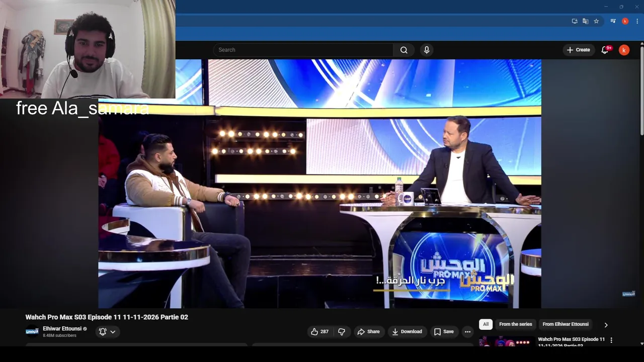The image size is (644, 362).
Task: Open the suggested video thumbnail in sidebar
Action: [507, 341]
